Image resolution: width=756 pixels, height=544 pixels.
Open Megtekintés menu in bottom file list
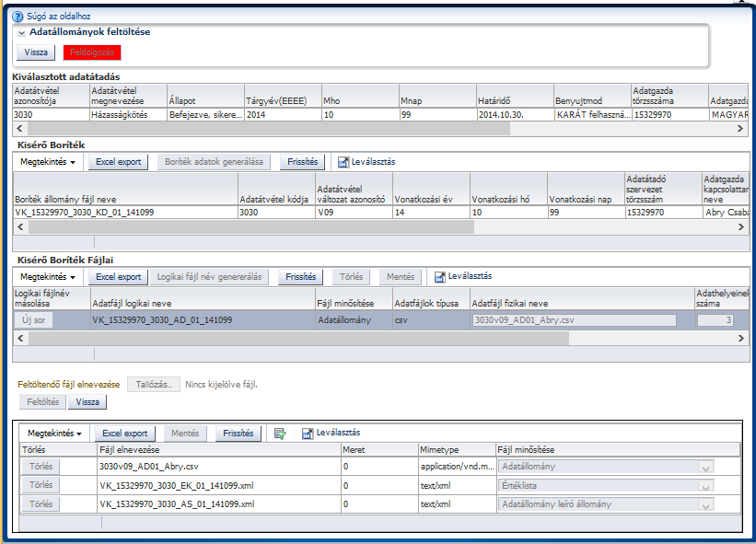coord(54,434)
